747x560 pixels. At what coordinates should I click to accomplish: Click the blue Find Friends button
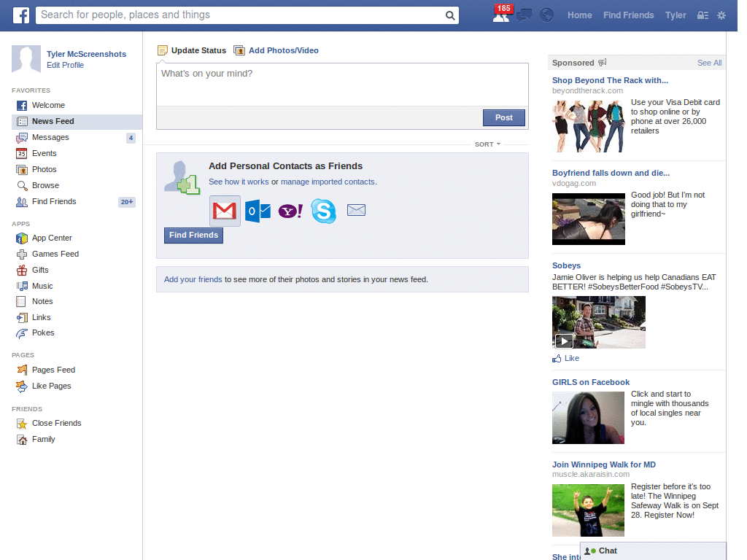click(x=193, y=236)
